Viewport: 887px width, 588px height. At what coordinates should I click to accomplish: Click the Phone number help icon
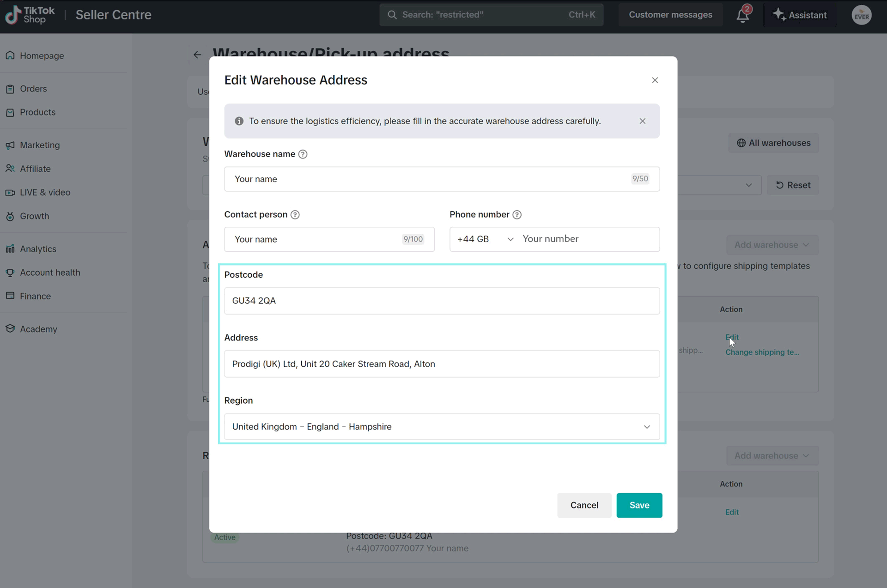click(517, 215)
